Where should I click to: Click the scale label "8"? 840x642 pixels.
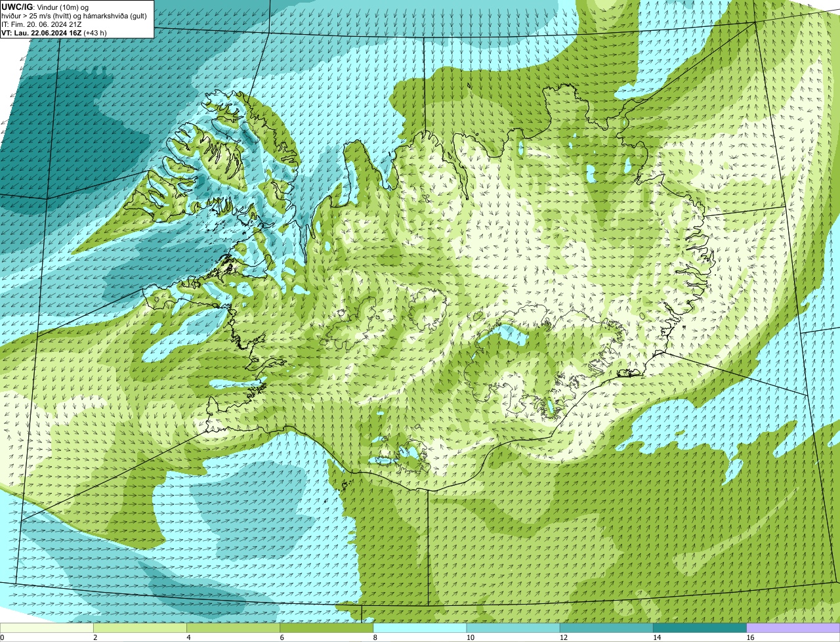coord(375,637)
